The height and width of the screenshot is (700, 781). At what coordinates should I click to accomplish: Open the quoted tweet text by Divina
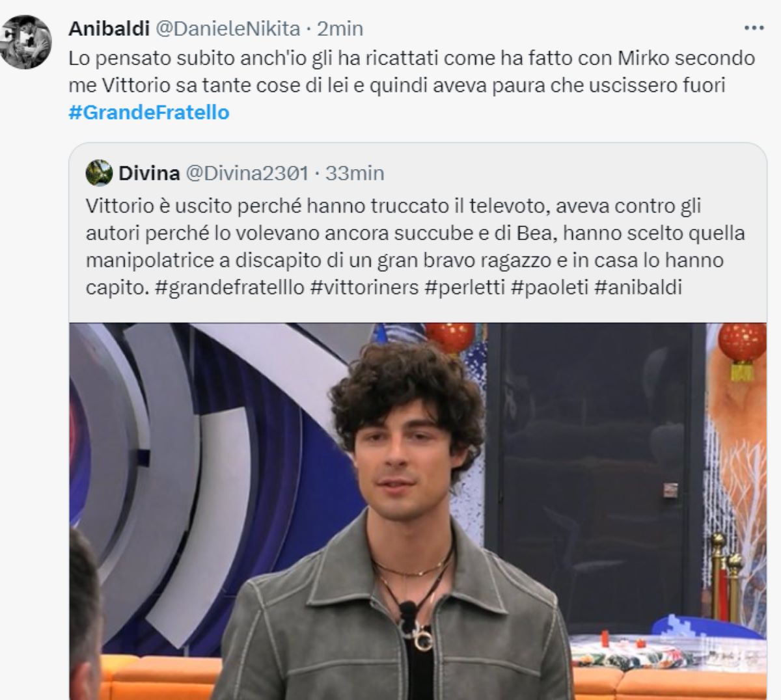[415, 247]
